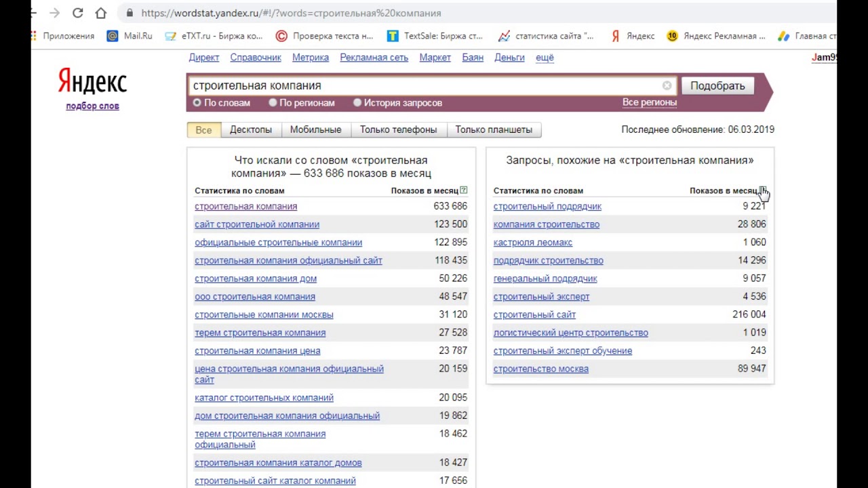Switch to the Десктопы tab
868x488 pixels.
point(251,129)
